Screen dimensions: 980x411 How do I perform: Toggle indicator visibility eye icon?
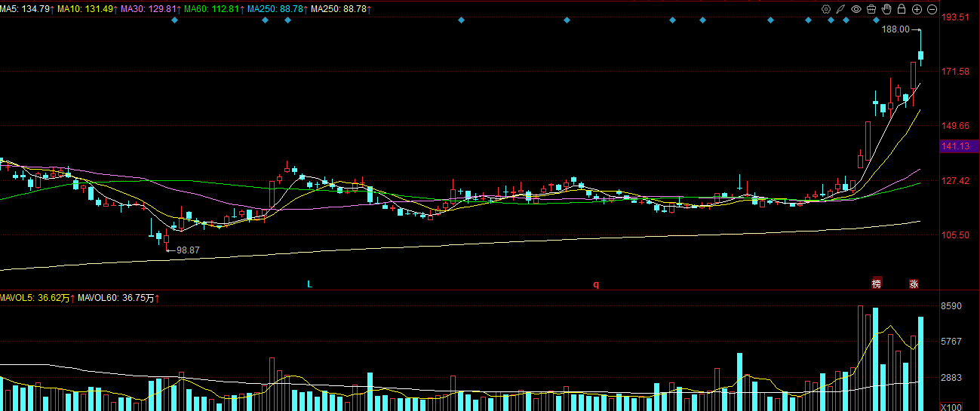856,9
